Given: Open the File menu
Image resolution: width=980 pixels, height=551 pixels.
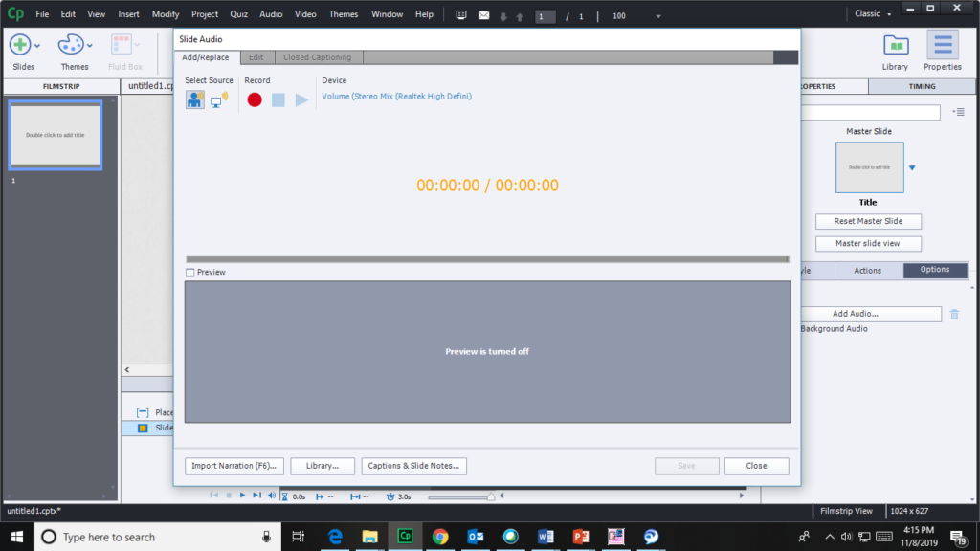Looking at the screenshot, I should click(x=42, y=14).
